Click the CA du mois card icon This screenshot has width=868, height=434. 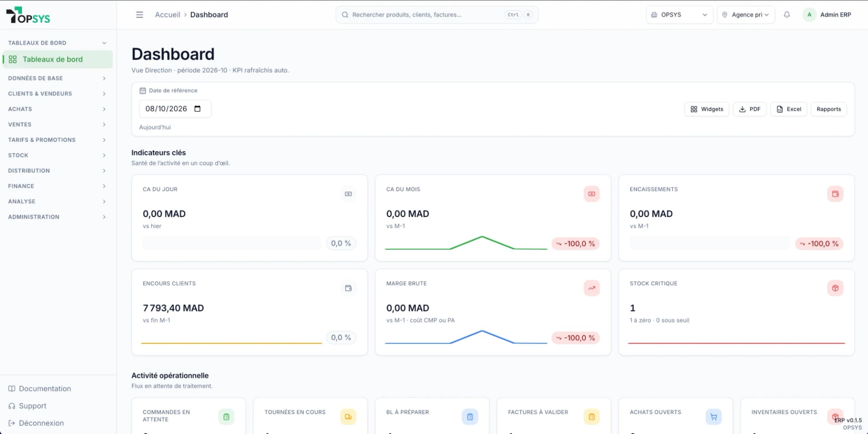pyautogui.click(x=591, y=194)
